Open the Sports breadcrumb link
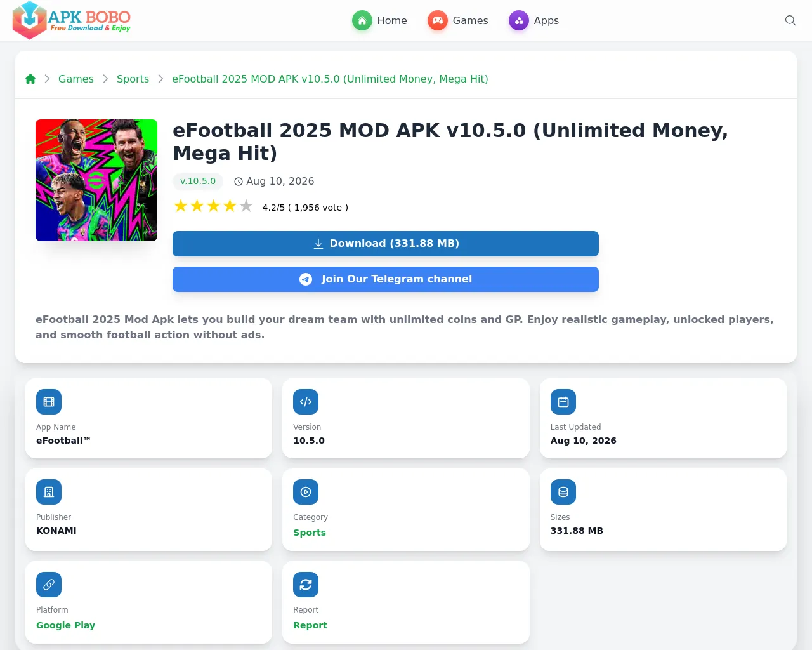Screen dimensions: 812x650 133,79
